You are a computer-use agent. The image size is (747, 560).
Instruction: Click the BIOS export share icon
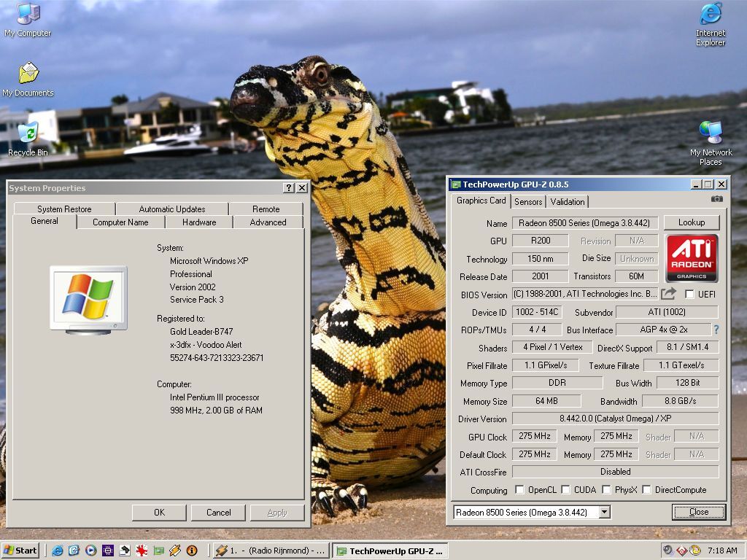coord(668,294)
